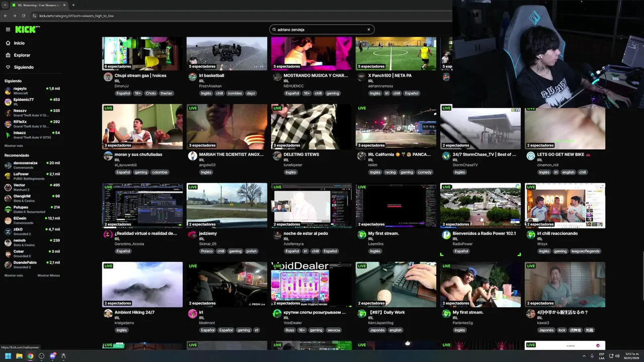Select the Ruso tag under VoidDealer stream
The width and height of the screenshot is (644, 362).
point(290,330)
